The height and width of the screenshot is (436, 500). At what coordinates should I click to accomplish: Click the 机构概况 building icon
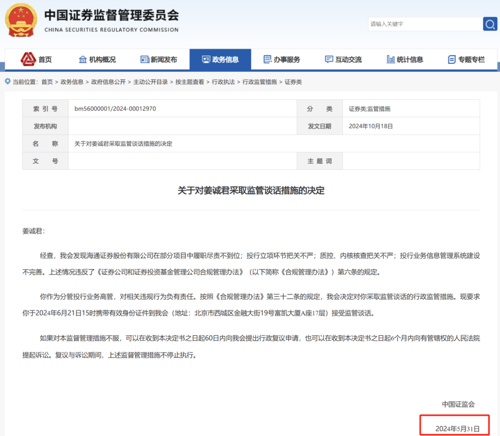coord(82,59)
